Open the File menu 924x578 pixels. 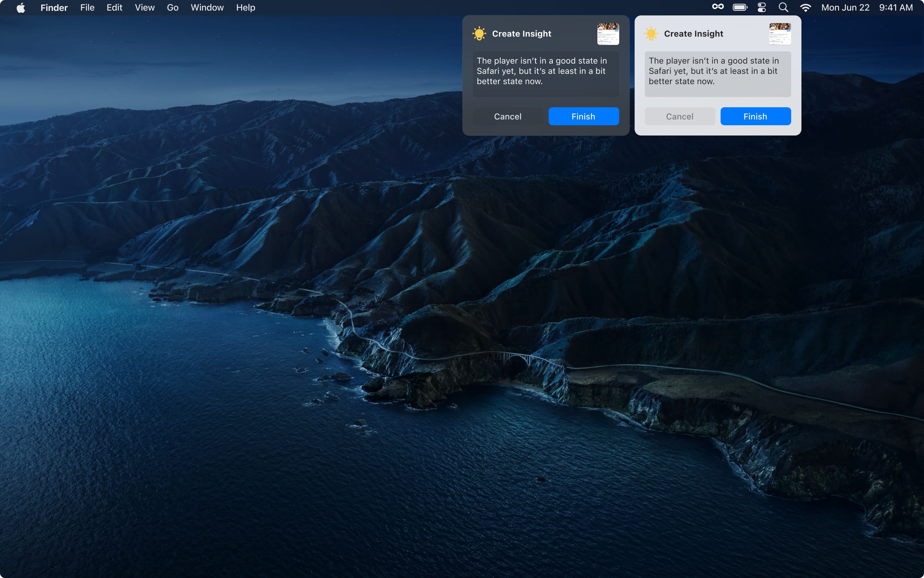tap(88, 8)
